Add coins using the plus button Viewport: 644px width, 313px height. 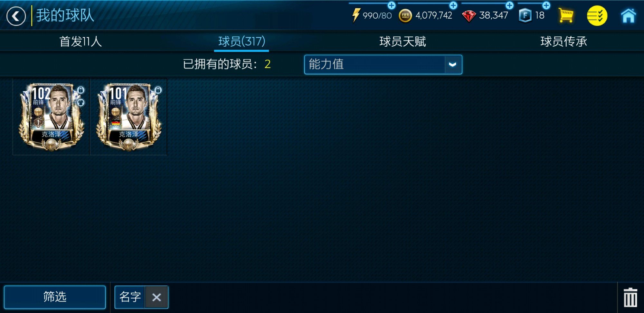pos(453,5)
